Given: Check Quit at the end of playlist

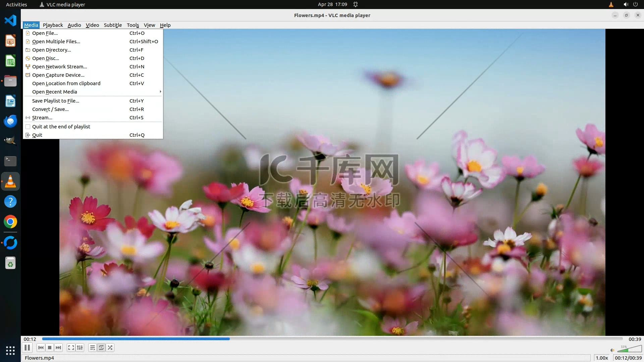Looking at the screenshot, I should pos(28,127).
